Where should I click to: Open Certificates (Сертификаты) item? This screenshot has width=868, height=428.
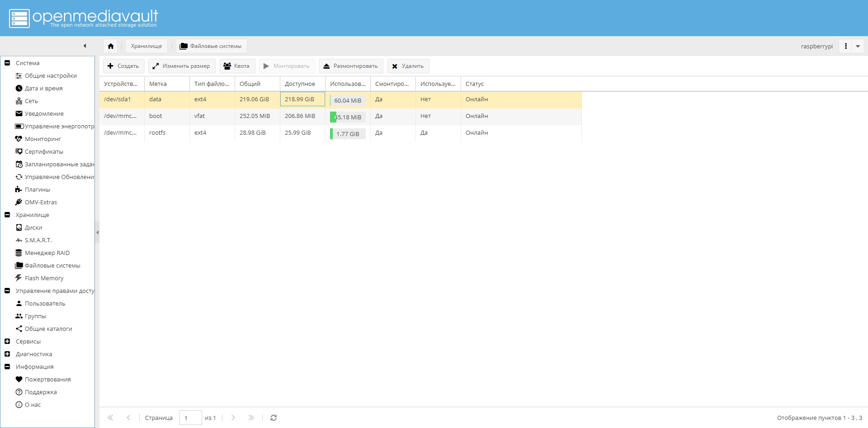[44, 152]
